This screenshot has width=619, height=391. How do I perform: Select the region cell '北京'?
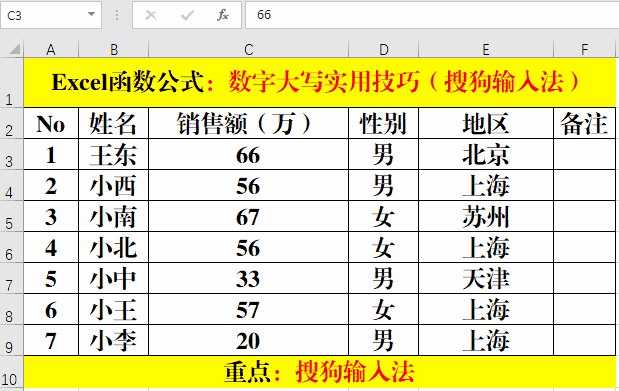pyautogui.click(x=486, y=154)
